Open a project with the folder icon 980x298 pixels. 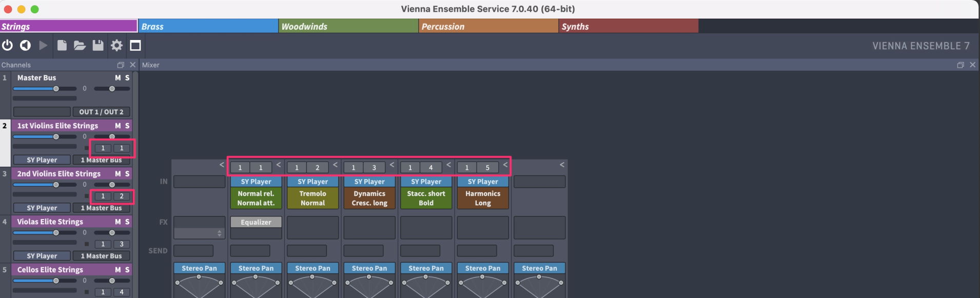pyautogui.click(x=80, y=46)
